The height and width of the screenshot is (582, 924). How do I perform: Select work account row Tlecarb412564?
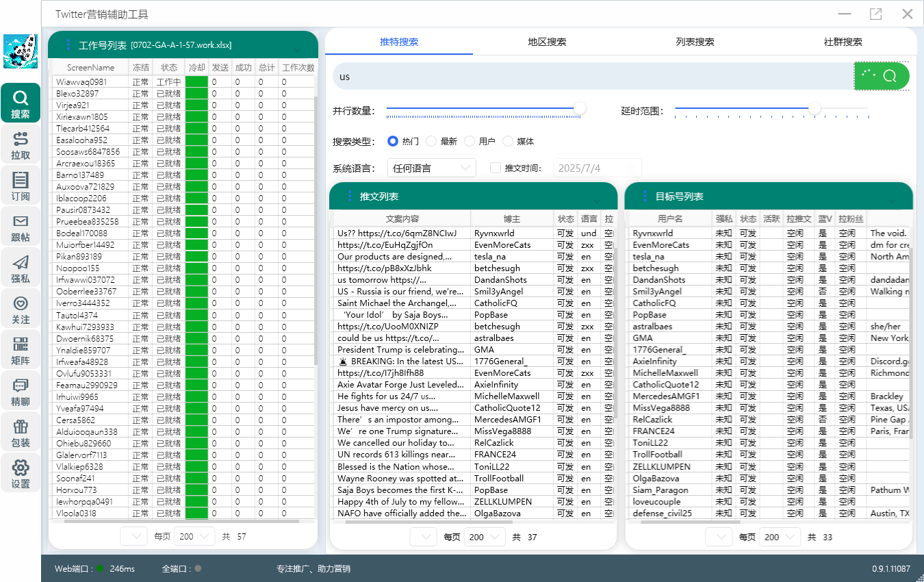(183, 129)
